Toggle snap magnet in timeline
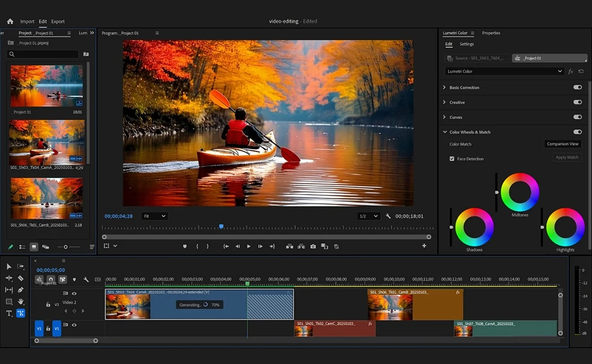The width and height of the screenshot is (592, 364). pyautogui.click(x=51, y=279)
